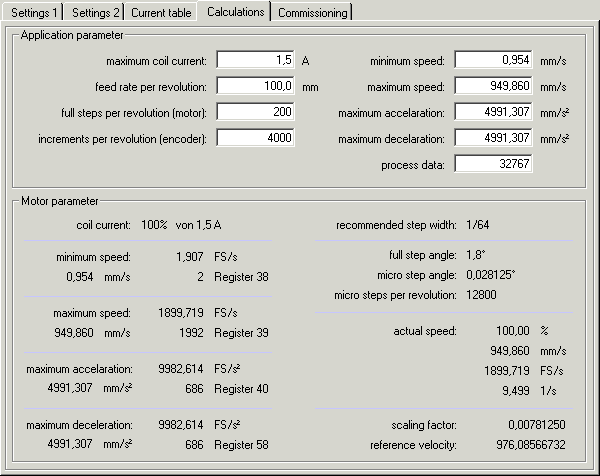Click the process data field showing 32767
The width and height of the screenshot is (600, 476).
click(x=493, y=164)
